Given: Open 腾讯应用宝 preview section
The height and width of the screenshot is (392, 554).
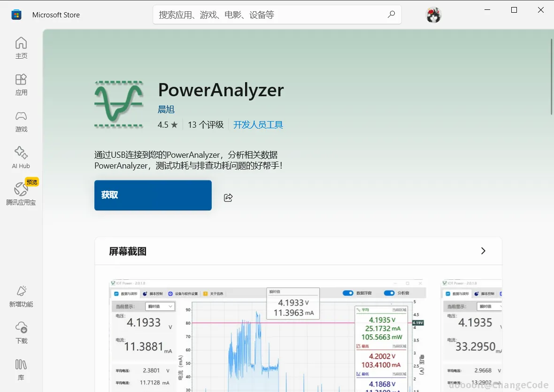Looking at the screenshot, I should point(21,192).
